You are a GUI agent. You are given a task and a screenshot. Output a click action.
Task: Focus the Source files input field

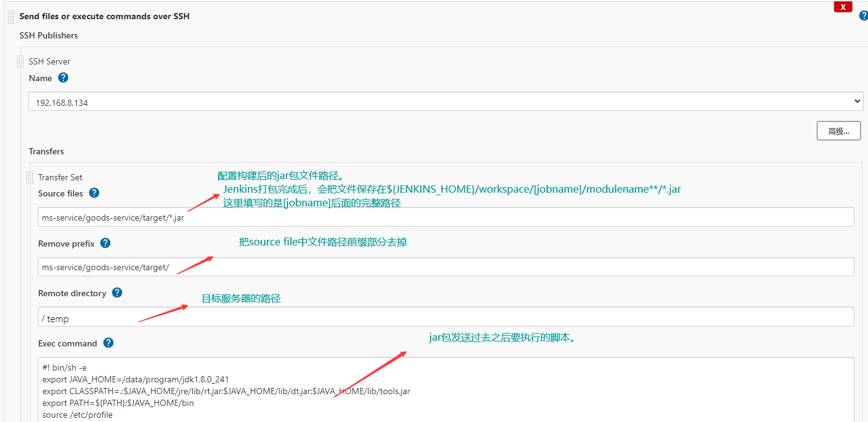(446, 217)
